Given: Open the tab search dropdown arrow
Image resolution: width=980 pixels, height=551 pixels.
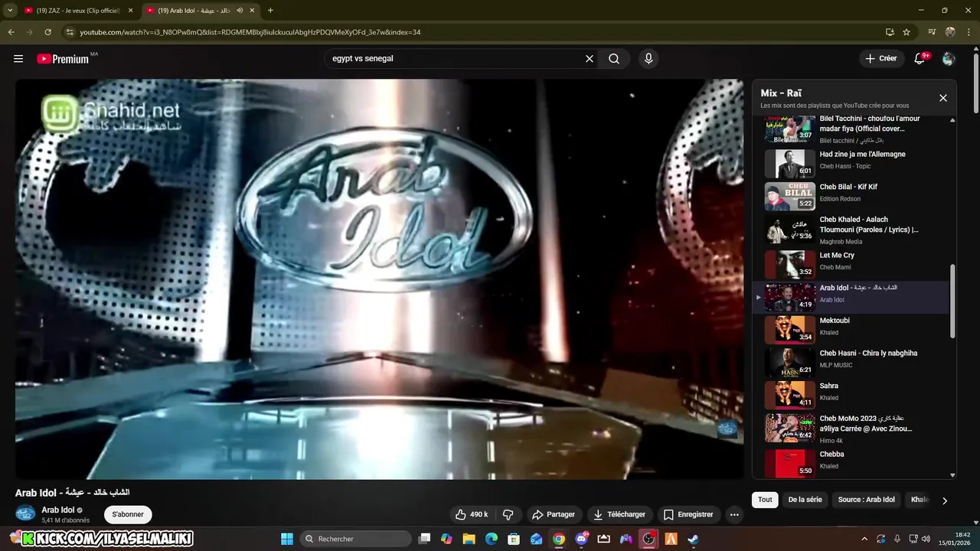Looking at the screenshot, I should pyautogui.click(x=10, y=11).
